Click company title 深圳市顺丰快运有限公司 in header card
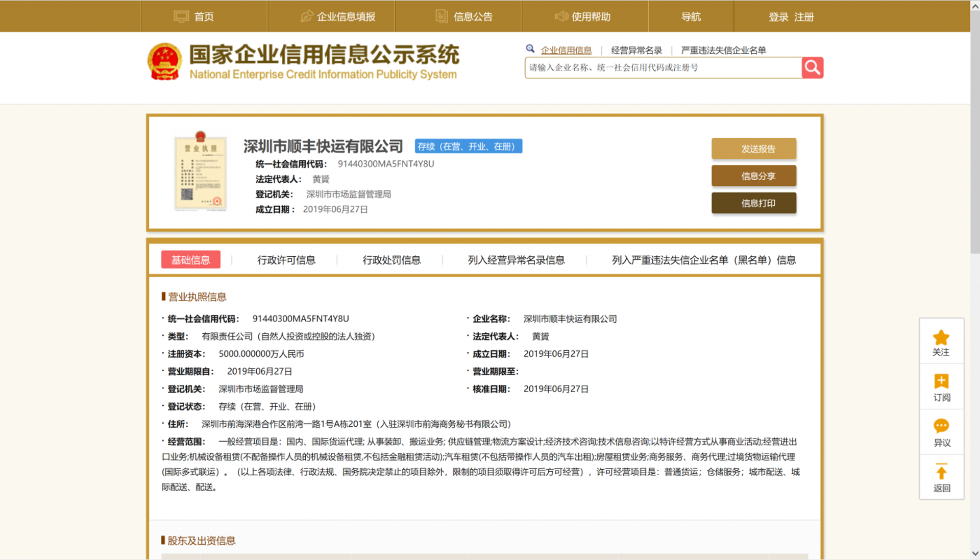Viewport: 980px width, 560px height. click(x=323, y=147)
